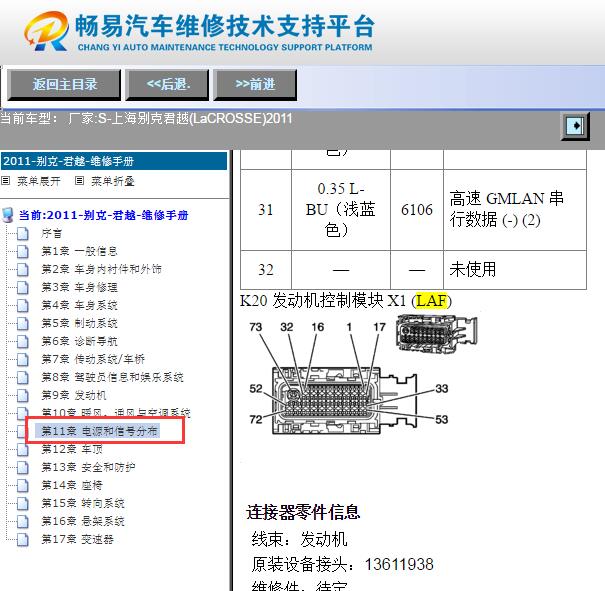Click the small connector perspective image
This screenshot has height=591, width=605.
click(436, 333)
